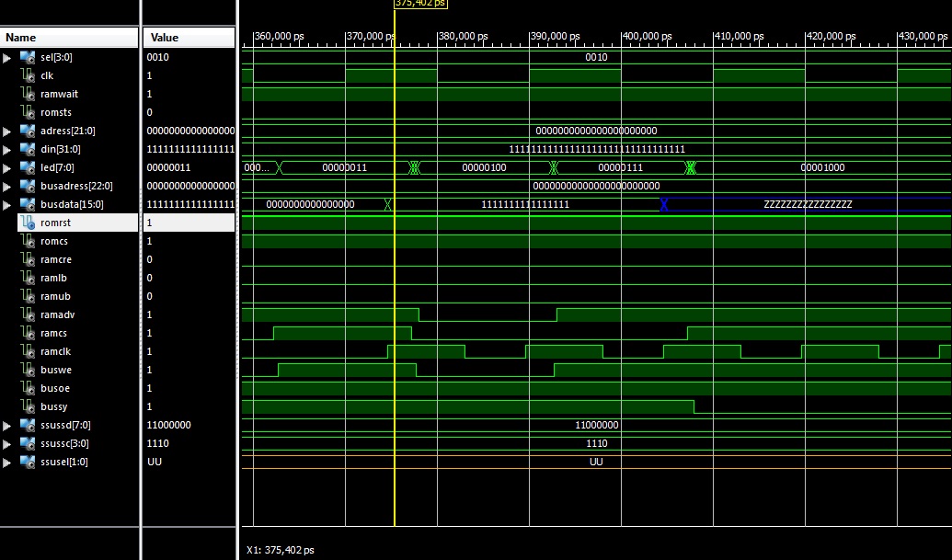Click the X1: 375,402 ps status readout
Image resolution: width=952 pixels, height=560 pixels.
click(281, 550)
